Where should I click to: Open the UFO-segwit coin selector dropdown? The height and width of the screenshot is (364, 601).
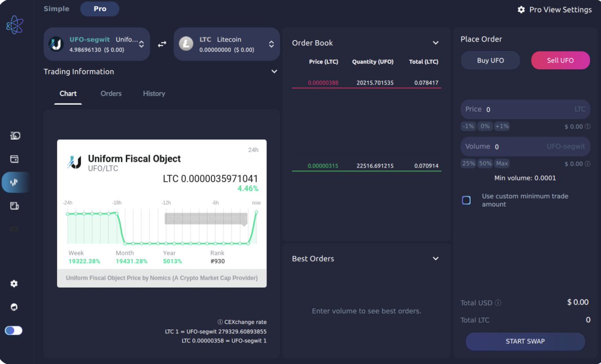coord(97,44)
